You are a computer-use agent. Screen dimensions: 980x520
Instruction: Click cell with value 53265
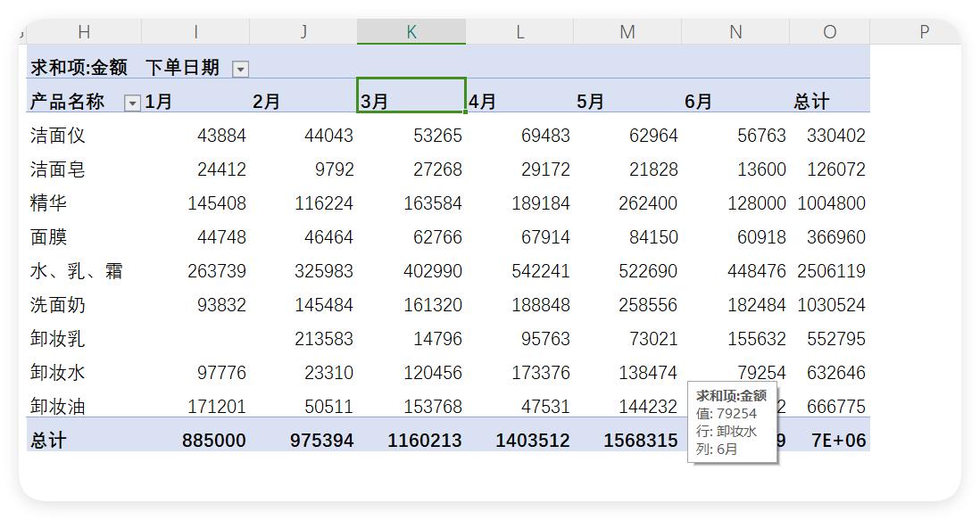tap(437, 136)
